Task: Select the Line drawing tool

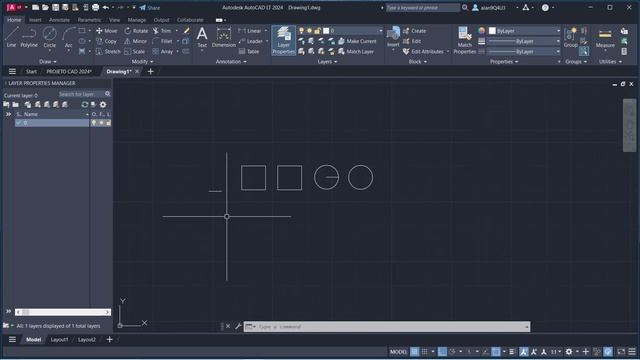Action: click(11, 37)
